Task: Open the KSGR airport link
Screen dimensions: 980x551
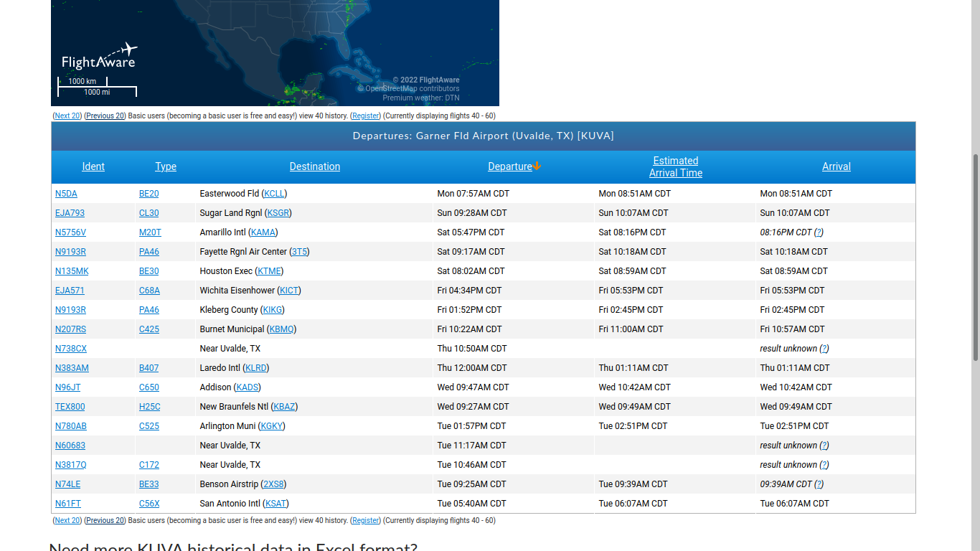Action: (278, 213)
